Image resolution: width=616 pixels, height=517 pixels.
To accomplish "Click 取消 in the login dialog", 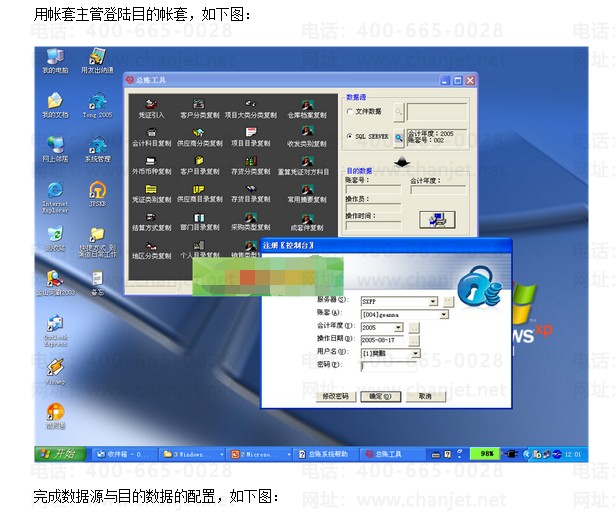I will click(x=425, y=396).
